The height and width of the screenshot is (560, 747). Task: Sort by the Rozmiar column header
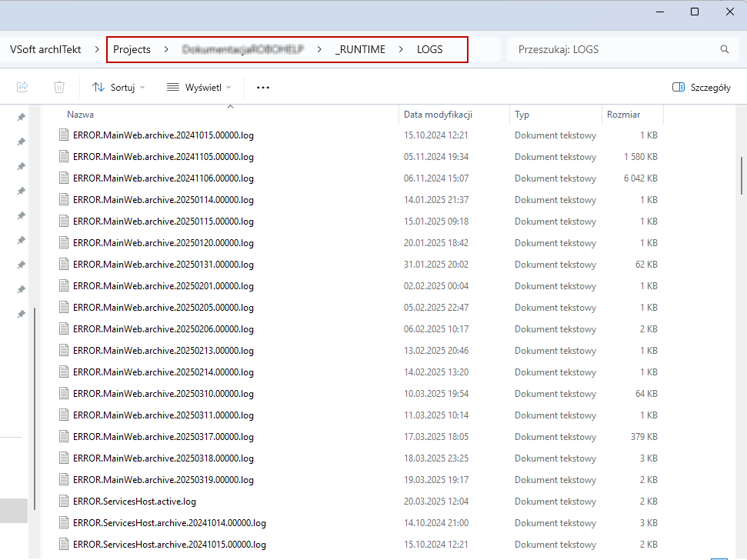(x=624, y=115)
